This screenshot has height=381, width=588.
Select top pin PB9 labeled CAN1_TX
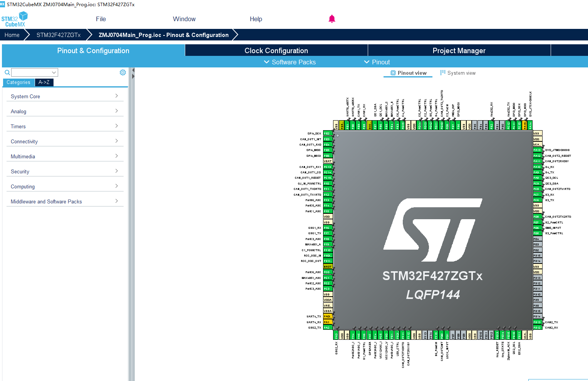tap(358, 126)
